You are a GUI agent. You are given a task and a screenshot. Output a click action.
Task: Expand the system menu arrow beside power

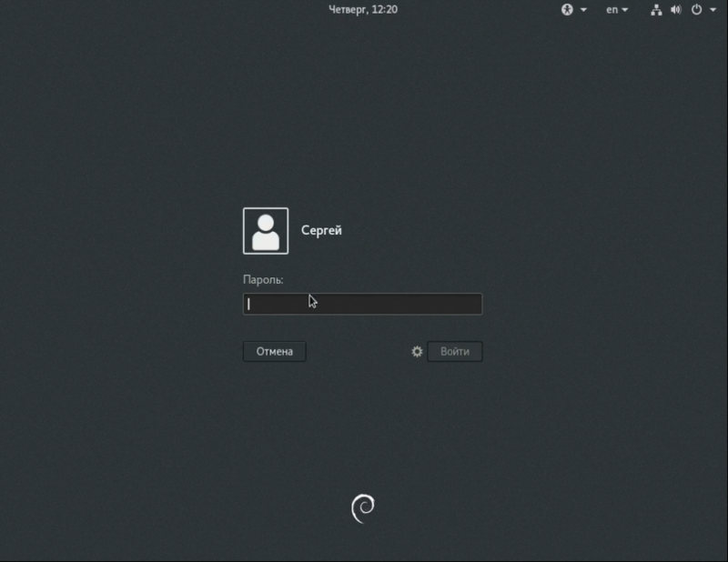click(713, 10)
